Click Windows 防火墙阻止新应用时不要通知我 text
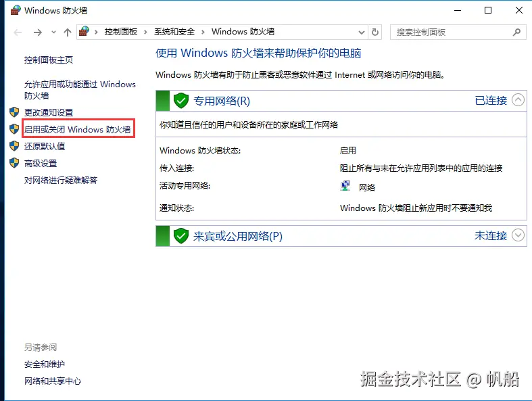The width and height of the screenshot is (532, 401). click(x=416, y=208)
